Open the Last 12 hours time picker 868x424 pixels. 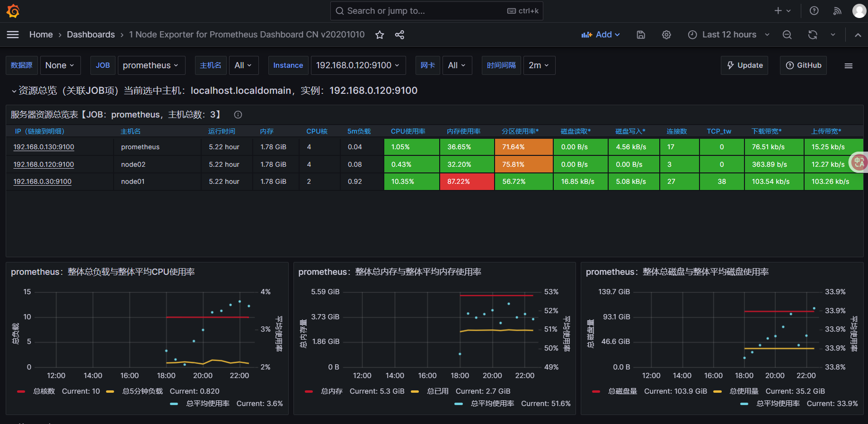click(x=729, y=35)
